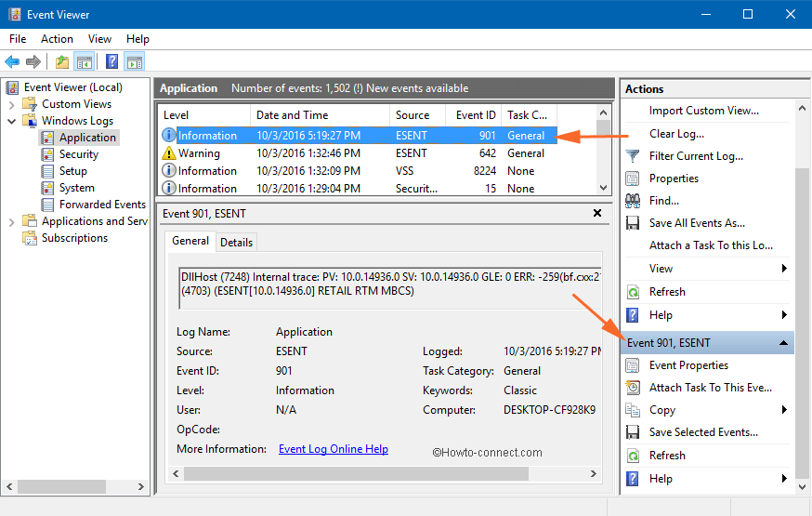
Task: Click the Security log icon in tree
Action: point(47,154)
